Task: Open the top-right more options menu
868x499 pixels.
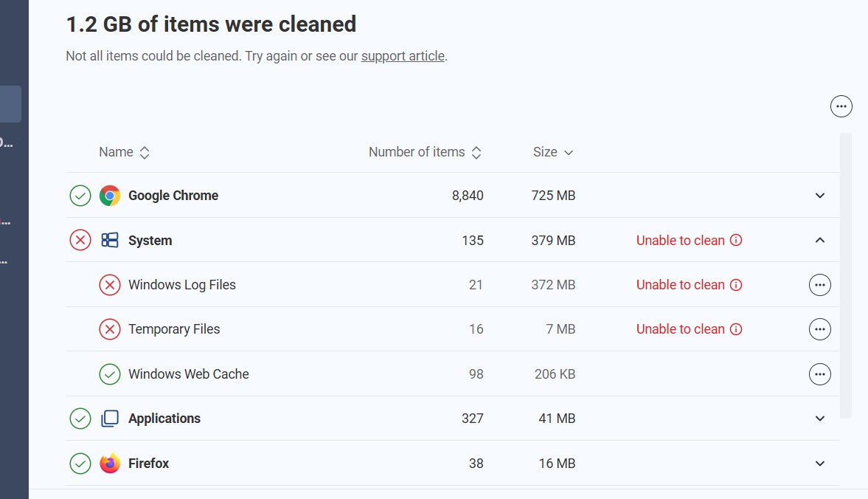Action: [841, 106]
